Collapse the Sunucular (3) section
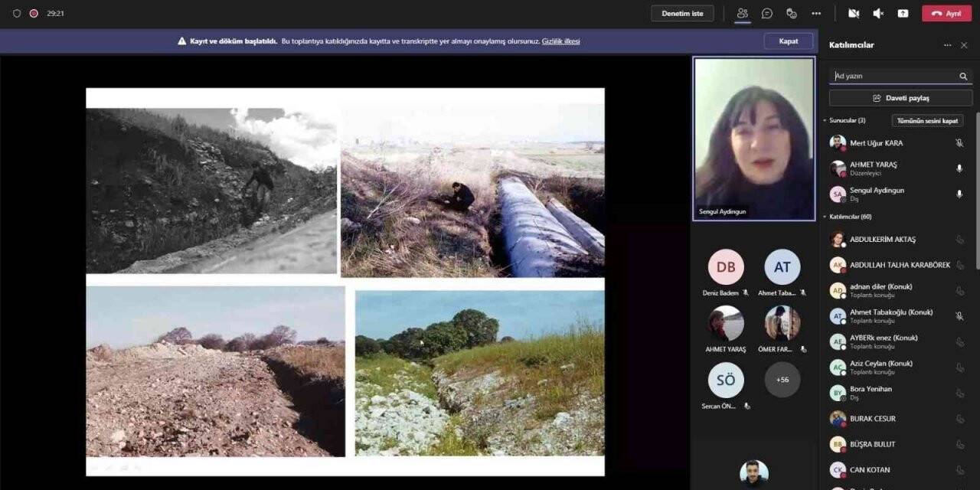 click(825, 121)
